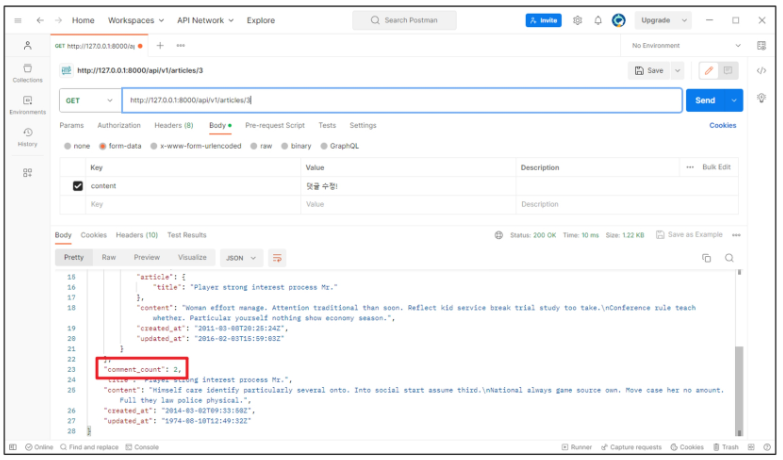Click the blue Send button
Image resolution: width=783 pixels, height=460 pixels.
[x=705, y=100]
